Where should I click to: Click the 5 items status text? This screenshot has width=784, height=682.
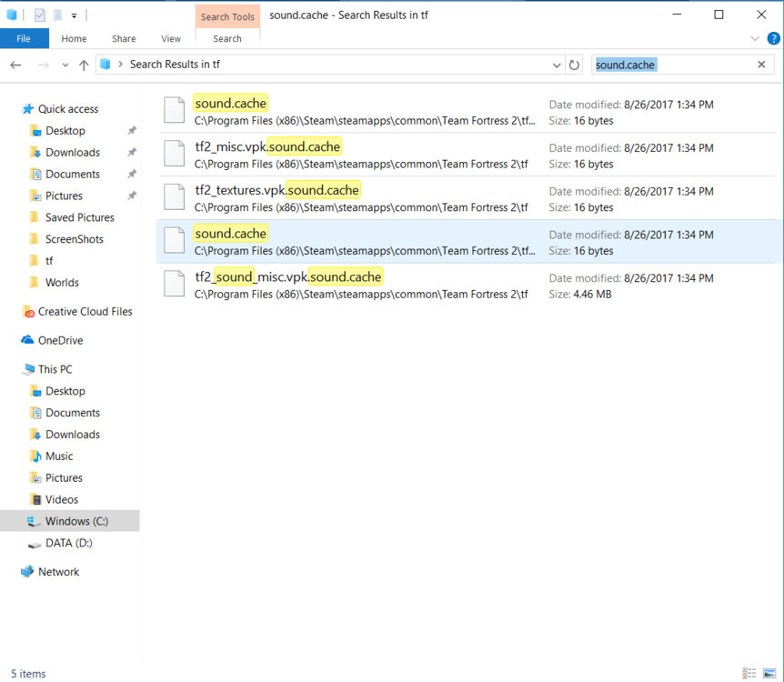(28, 674)
